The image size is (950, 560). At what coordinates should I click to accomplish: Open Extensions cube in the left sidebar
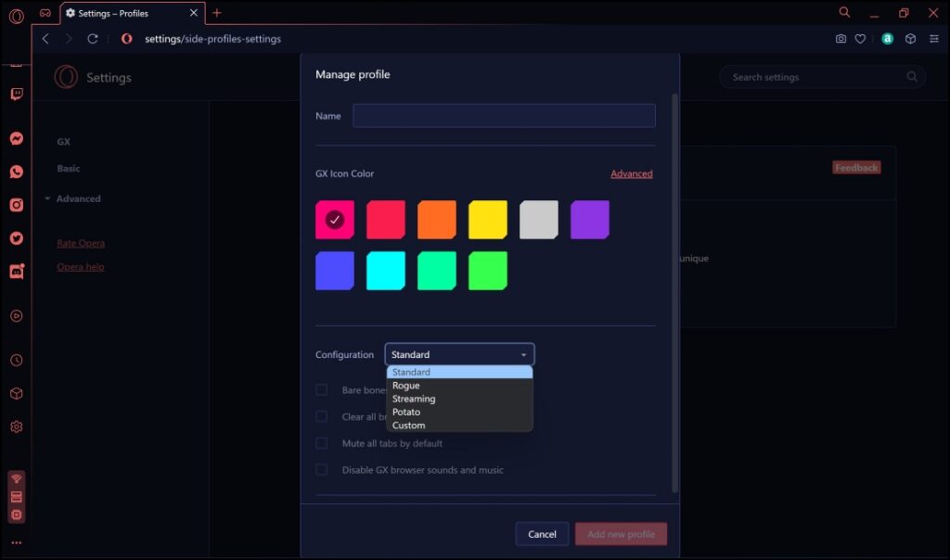(17, 393)
